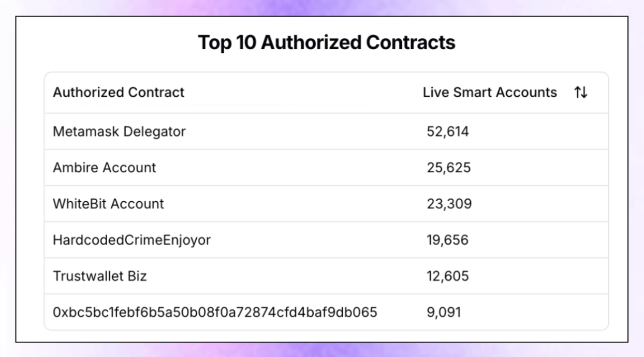Click the word Biz in Trustwallet row
This screenshot has width=644, height=357.
point(137,276)
